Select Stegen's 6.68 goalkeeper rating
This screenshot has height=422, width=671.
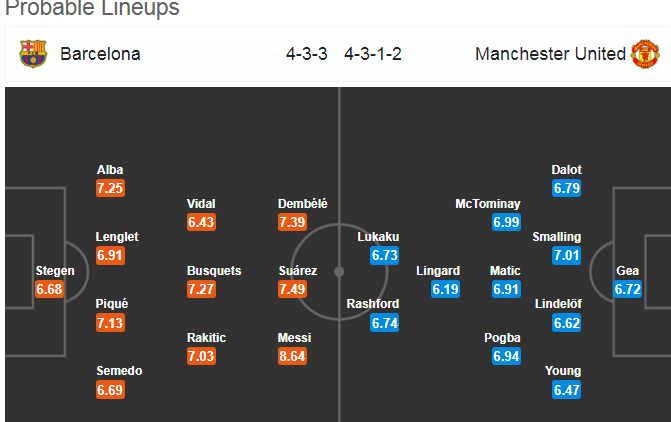click(49, 289)
